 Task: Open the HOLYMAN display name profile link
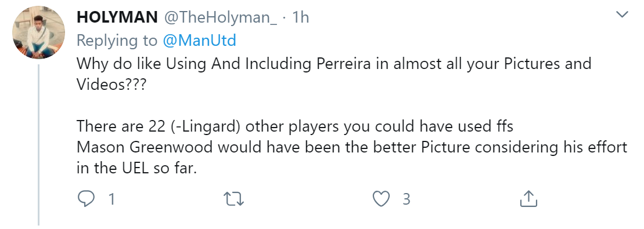pyautogui.click(x=117, y=17)
